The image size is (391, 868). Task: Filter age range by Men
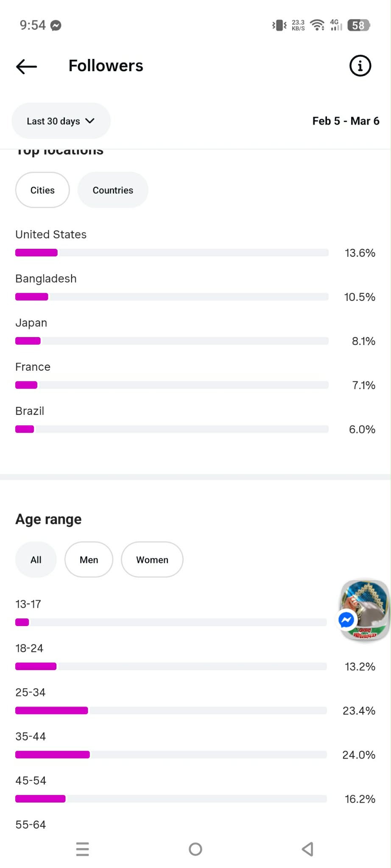[x=89, y=559]
